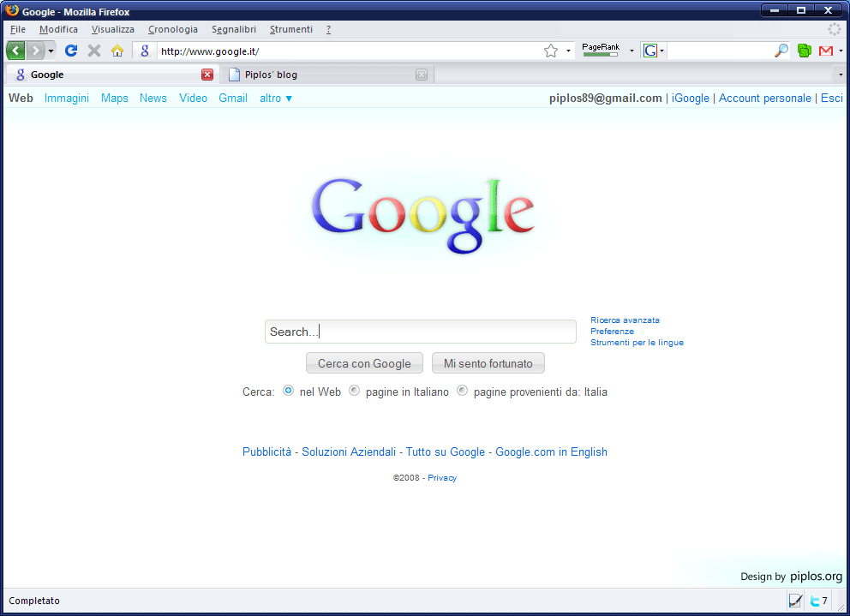The width and height of the screenshot is (850, 616).
Task: Open the Tutto su Google link
Action: (445, 452)
